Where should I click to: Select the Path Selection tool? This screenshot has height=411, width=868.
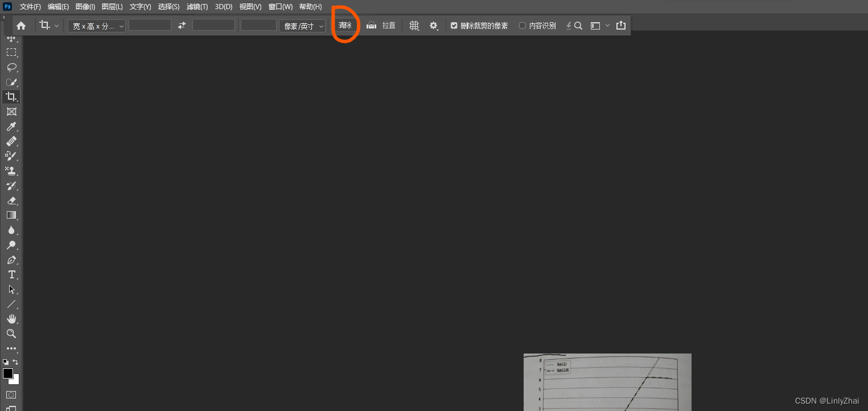click(11, 289)
